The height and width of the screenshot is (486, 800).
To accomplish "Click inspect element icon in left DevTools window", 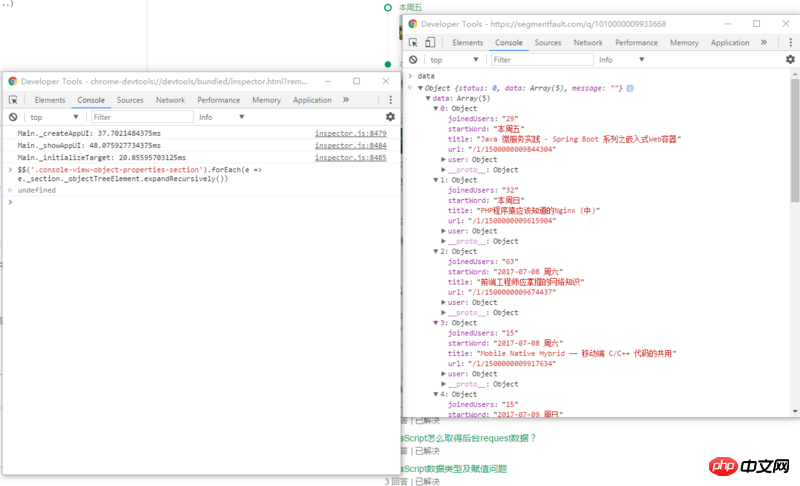I will 13,100.
